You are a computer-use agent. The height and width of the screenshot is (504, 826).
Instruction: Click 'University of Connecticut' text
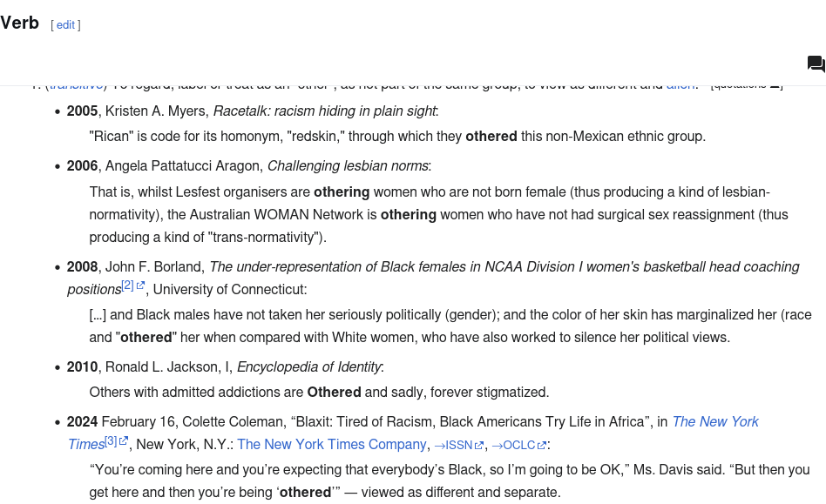[x=228, y=289]
